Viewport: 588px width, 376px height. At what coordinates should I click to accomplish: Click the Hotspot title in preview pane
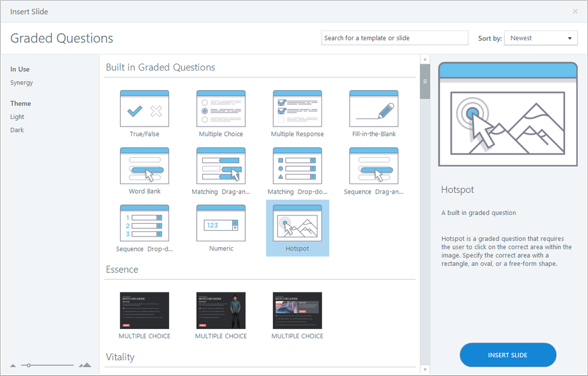pyautogui.click(x=458, y=190)
